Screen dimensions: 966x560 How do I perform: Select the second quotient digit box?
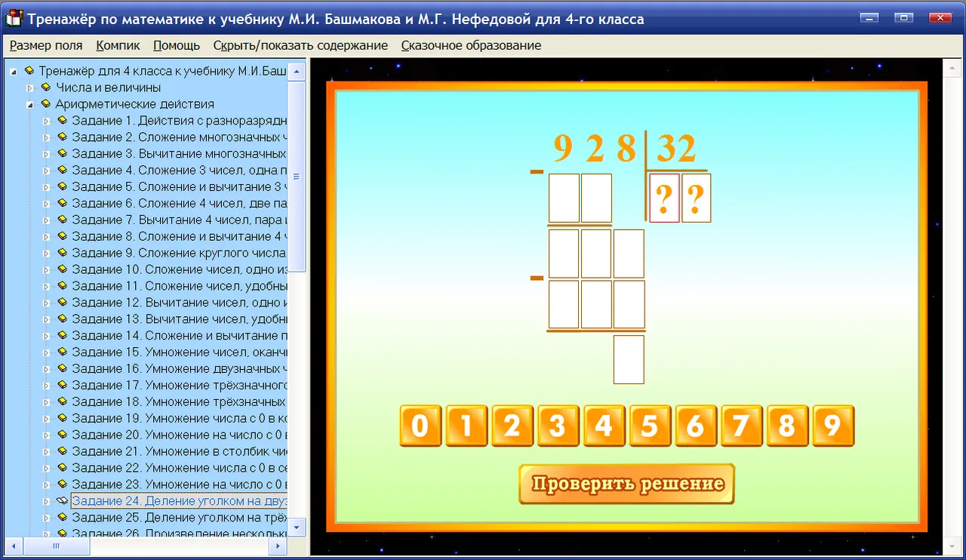pos(697,198)
